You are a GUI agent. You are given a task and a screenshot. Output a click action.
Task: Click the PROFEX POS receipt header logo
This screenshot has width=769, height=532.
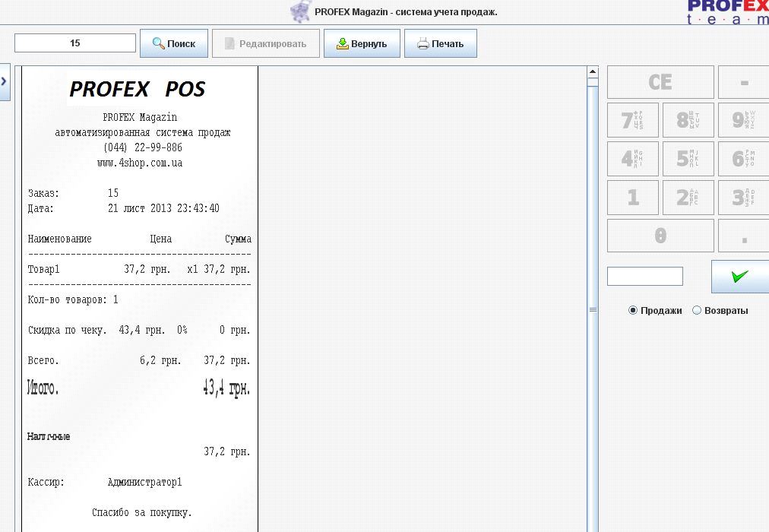click(138, 89)
